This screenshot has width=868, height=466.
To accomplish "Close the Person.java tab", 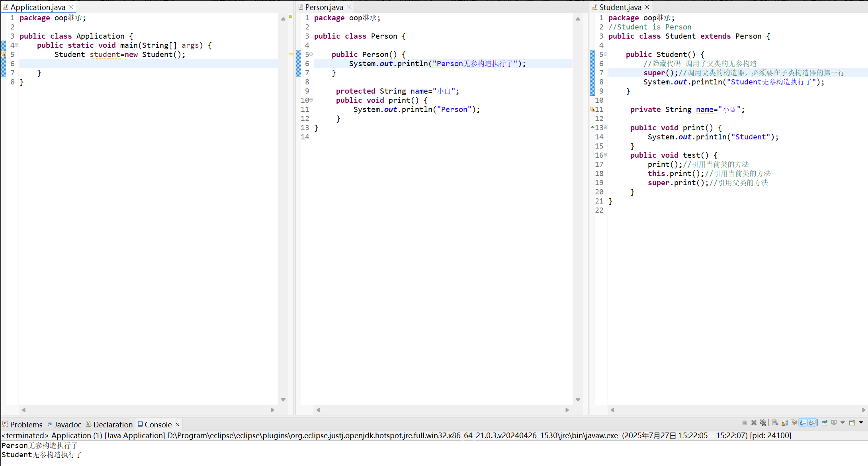I will 348,7.
